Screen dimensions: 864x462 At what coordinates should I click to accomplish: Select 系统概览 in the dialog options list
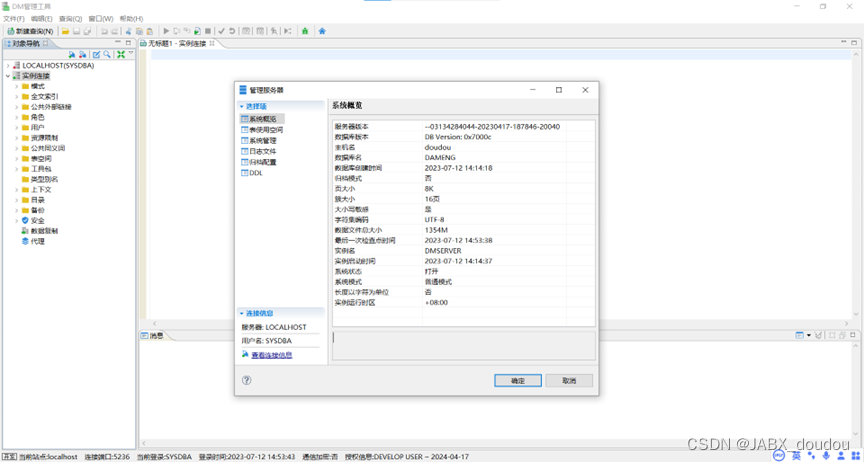(262, 119)
